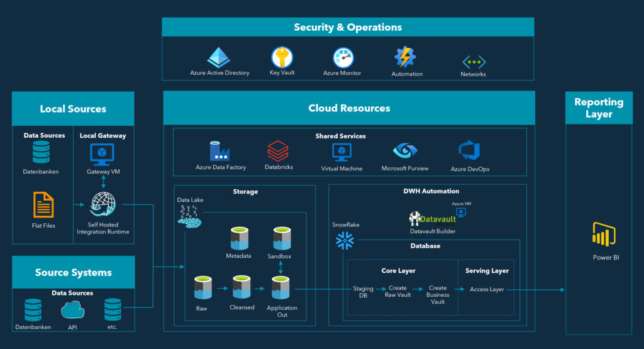
Task: Select the Source Systems header
Action: pyautogui.click(x=74, y=273)
